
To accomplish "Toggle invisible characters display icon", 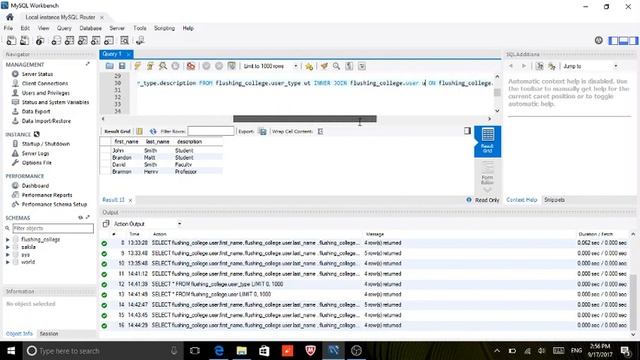I will [x=349, y=66].
